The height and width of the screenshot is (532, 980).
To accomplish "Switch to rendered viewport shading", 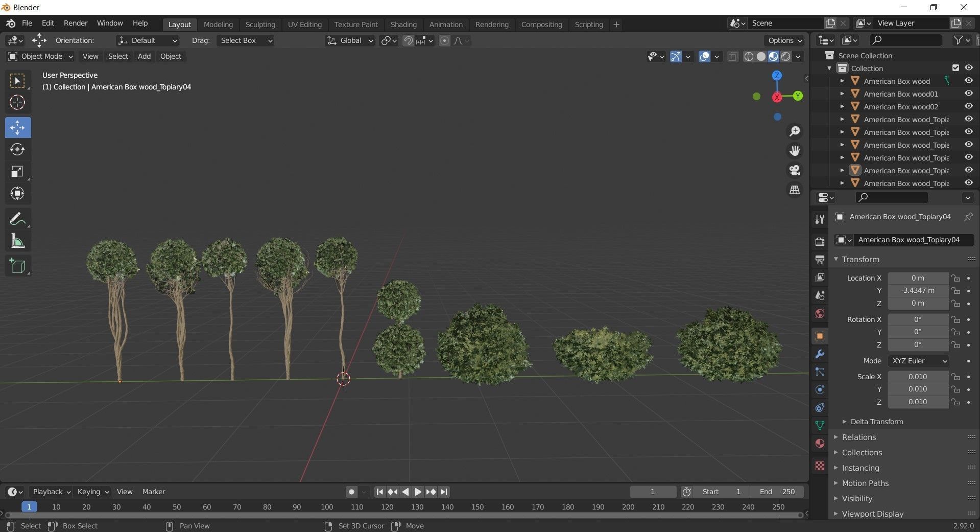I will pos(786,57).
